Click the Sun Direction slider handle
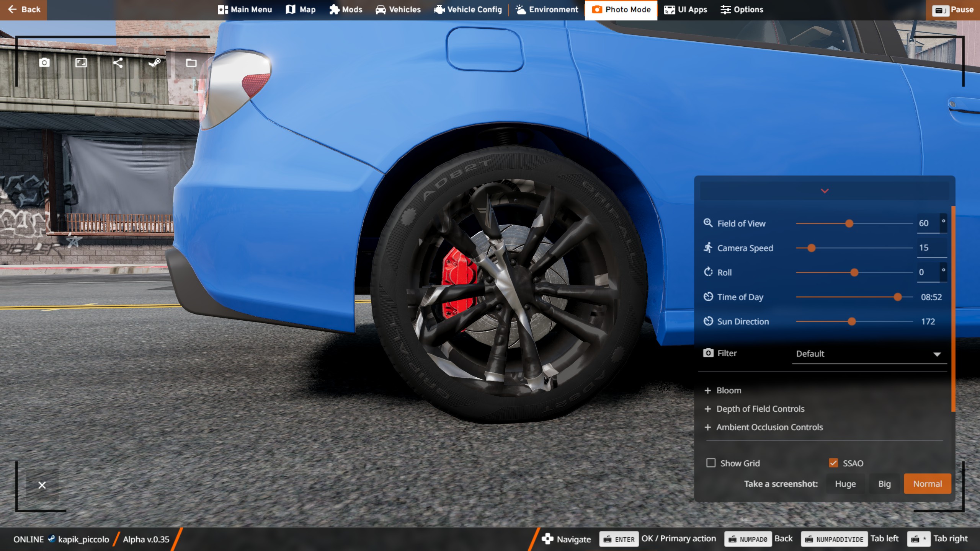 pos(852,321)
